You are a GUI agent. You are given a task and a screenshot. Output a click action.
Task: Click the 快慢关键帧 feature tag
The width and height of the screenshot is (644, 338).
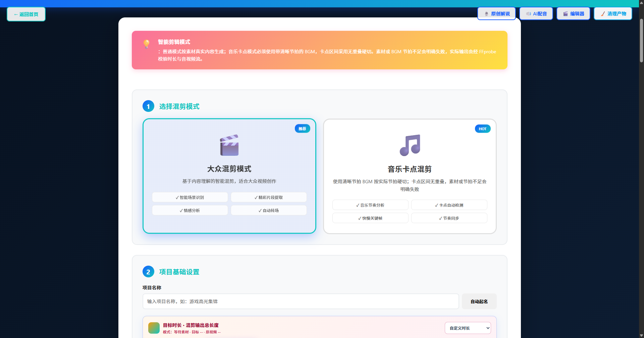coord(370,218)
